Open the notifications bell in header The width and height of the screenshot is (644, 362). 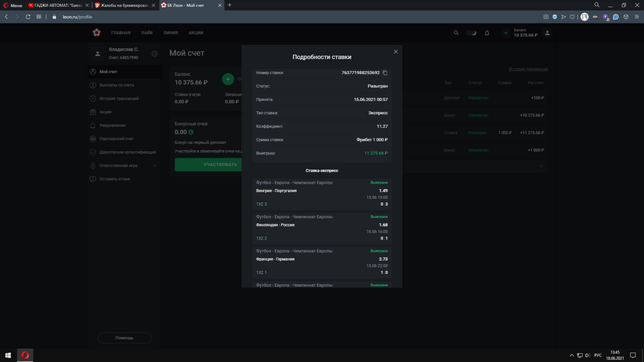(x=487, y=33)
